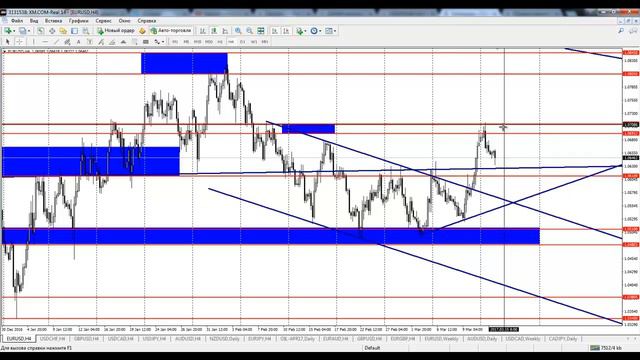Select the crosshair tool
This screenshot has height=360, width=640.
pos(19,42)
